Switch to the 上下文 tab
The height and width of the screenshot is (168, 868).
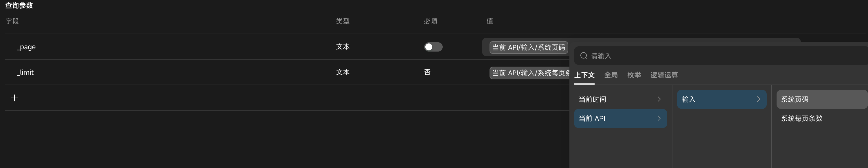click(584, 75)
